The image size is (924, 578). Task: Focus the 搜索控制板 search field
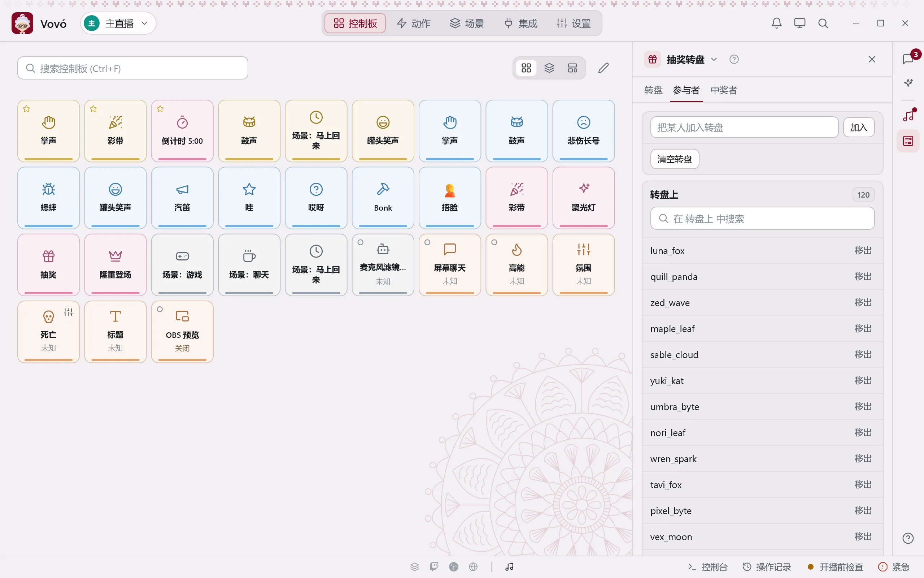132,68
